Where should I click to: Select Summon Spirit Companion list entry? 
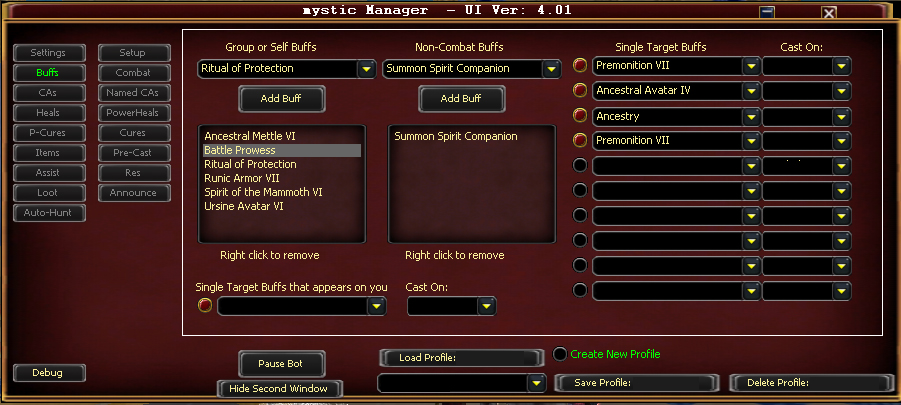coord(456,136)
